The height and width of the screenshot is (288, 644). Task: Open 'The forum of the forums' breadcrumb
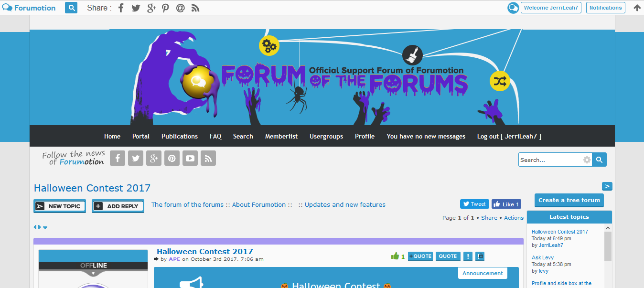point(187,204)
